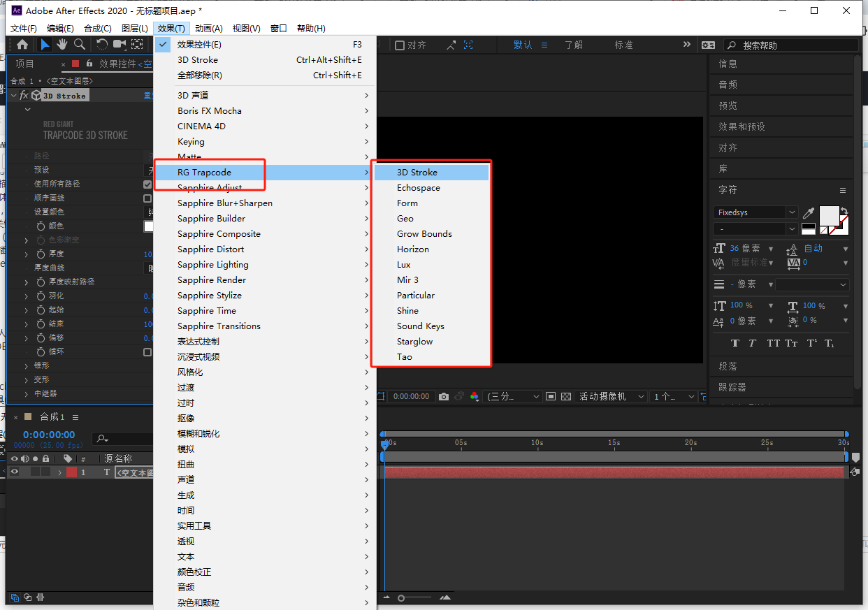Toggle the fx switch on 3D Stroke
868x610 pixels.
click(x=23, y=95)
